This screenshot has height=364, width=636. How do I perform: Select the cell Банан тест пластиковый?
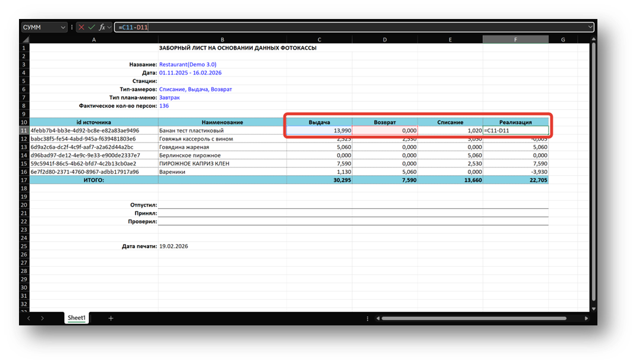click(222, 131)
